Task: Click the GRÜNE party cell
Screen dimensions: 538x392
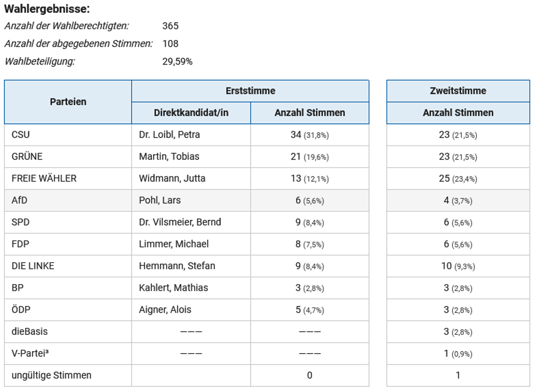Action: tap(27, 157)
